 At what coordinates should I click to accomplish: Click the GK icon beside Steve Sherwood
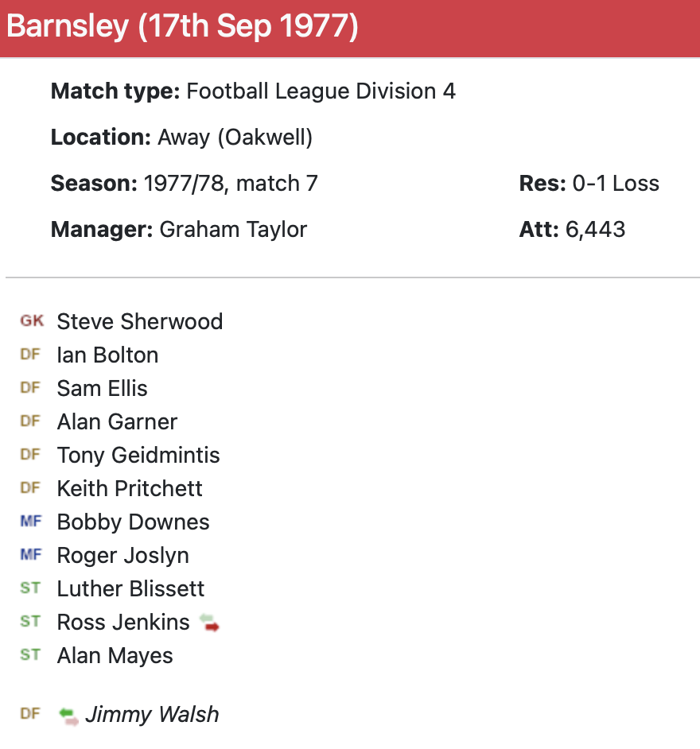(x=32, y=321)
